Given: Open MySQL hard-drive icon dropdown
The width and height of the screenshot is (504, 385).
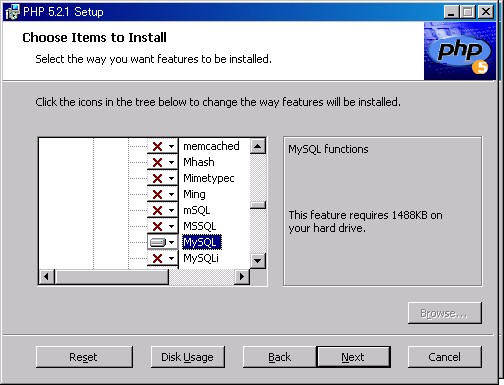Looking at the screenshot, I should click(x=163, y=242).
